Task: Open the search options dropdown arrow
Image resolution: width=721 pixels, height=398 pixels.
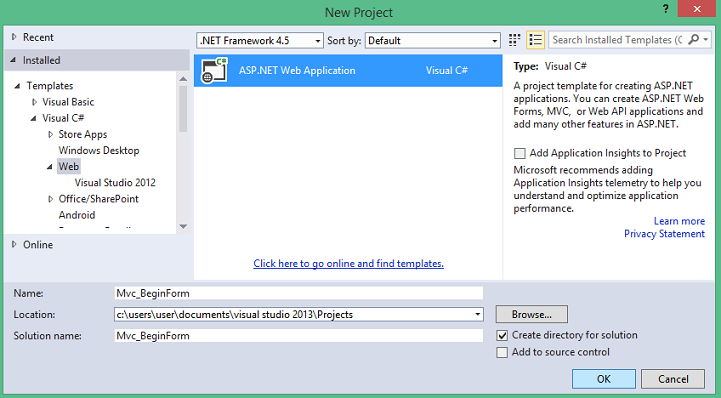Action: pos(706,40)
